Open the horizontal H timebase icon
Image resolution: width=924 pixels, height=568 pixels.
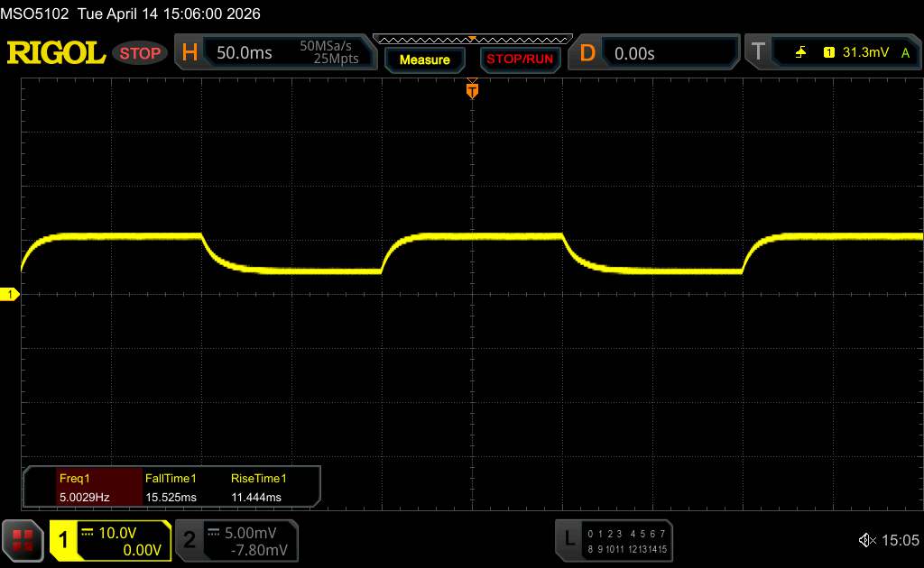pyautogui.click(x=189, y=52)
